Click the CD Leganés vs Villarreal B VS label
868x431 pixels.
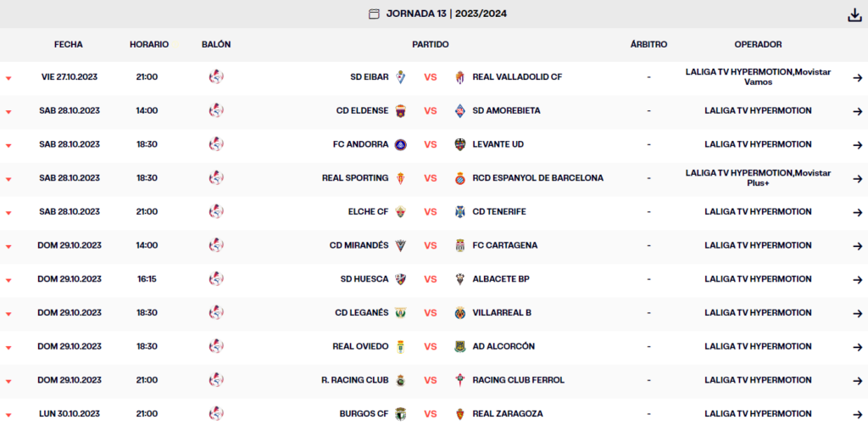point(431,313)
